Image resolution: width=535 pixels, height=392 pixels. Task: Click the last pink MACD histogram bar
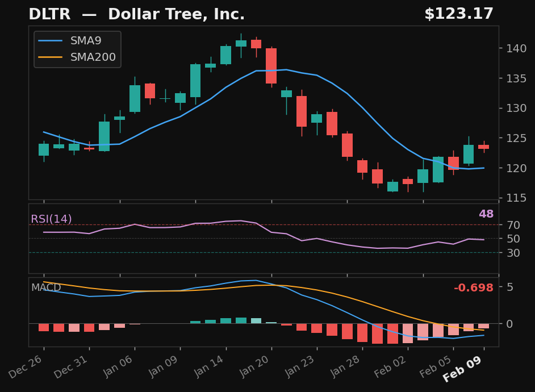[483, 326]
